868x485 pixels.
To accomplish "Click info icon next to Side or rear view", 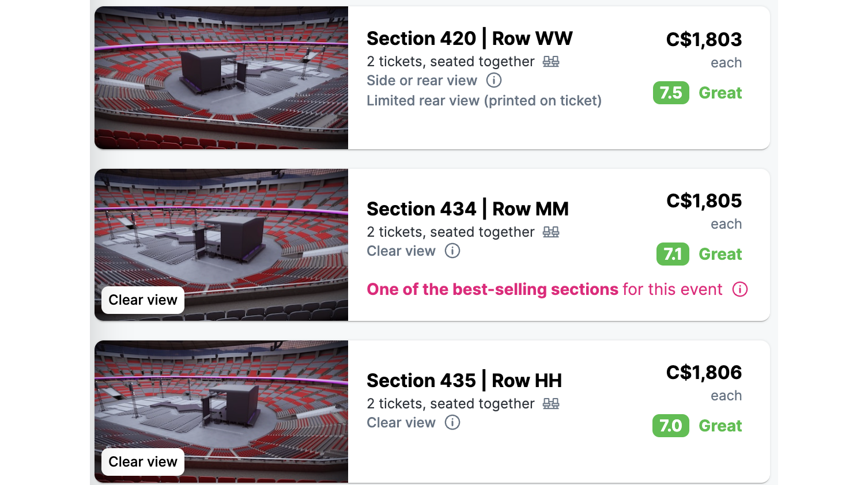I will [494, 80].
